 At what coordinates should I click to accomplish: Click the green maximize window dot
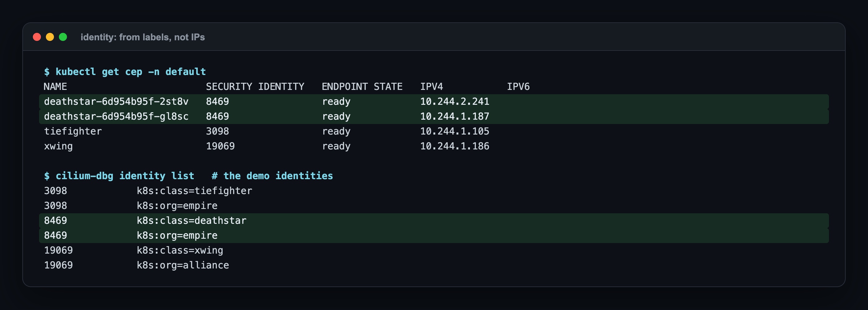63,37
